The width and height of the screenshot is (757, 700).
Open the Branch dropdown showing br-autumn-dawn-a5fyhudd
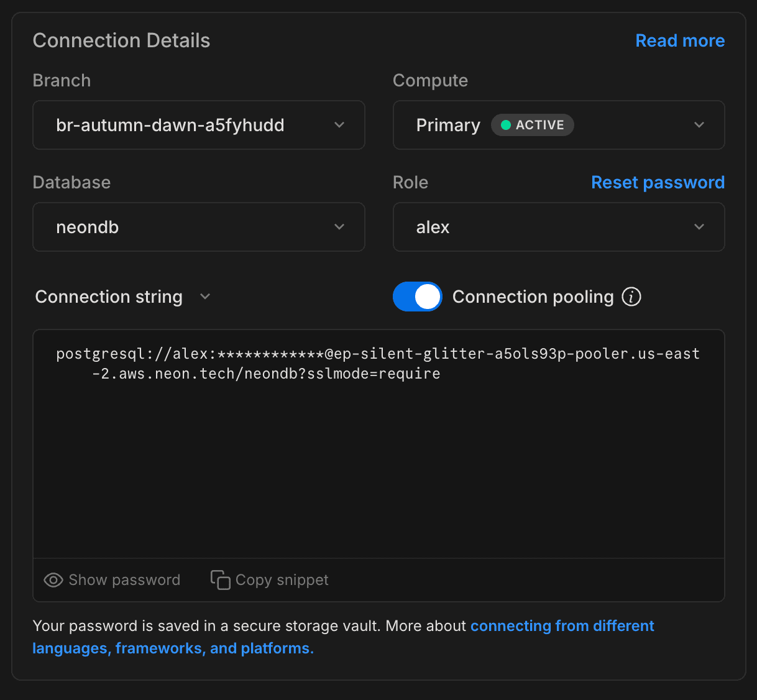198,125
